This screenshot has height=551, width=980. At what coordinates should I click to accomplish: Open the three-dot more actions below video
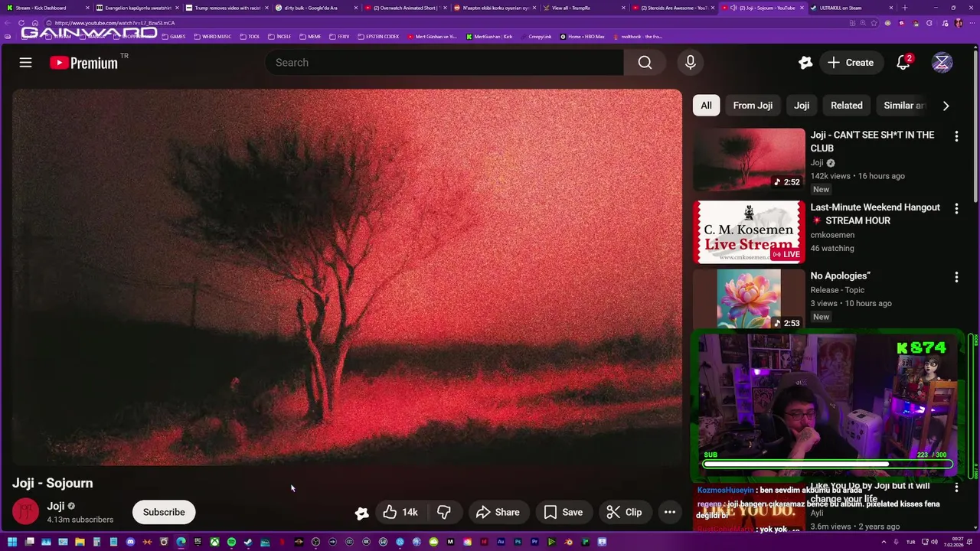coord(669,512)
